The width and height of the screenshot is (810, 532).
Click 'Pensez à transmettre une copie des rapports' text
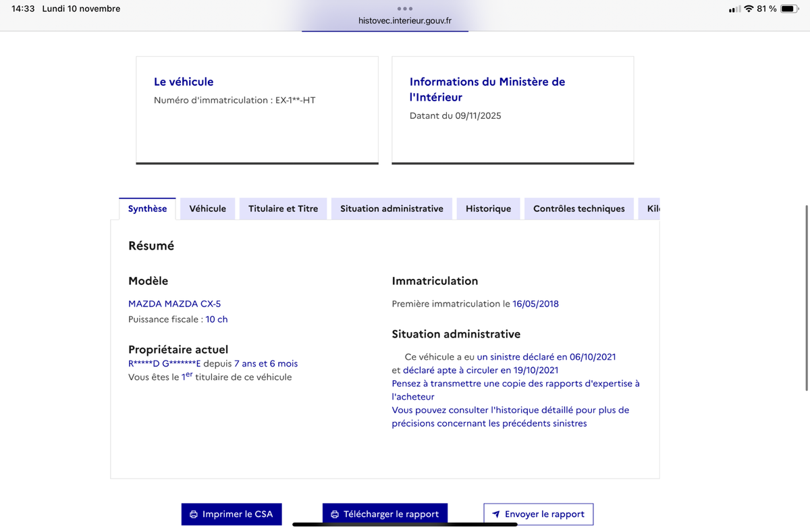pos(516,390)
